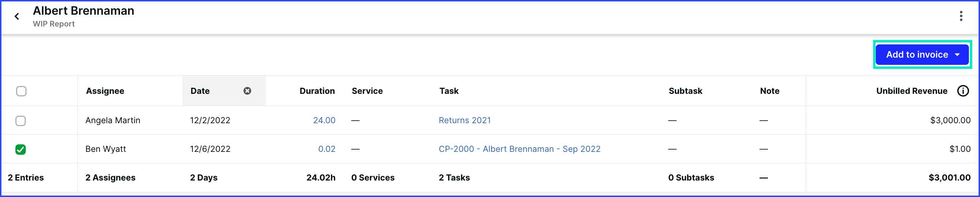Sort by the Date column header
The height and width of the screenshot is (197, 980).
200,91
